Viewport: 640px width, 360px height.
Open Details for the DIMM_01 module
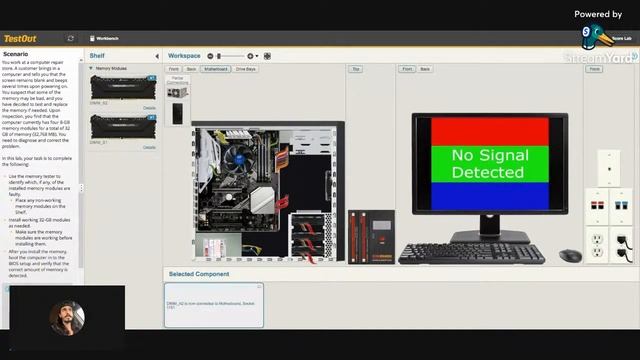(149, 147)
